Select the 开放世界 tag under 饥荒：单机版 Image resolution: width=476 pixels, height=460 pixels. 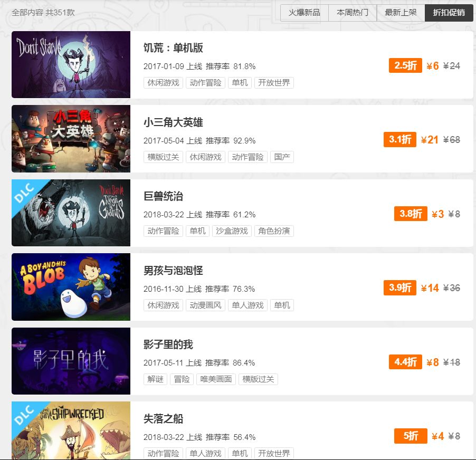274,83
